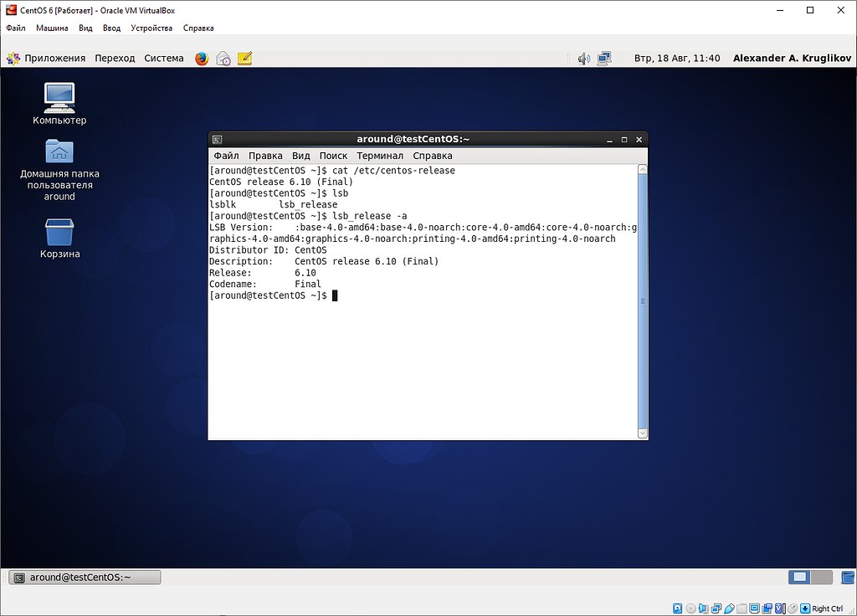Click the terminal scrollbar up arrow
The width and height of the screenshot is (857, 616).
pos(643,169)
